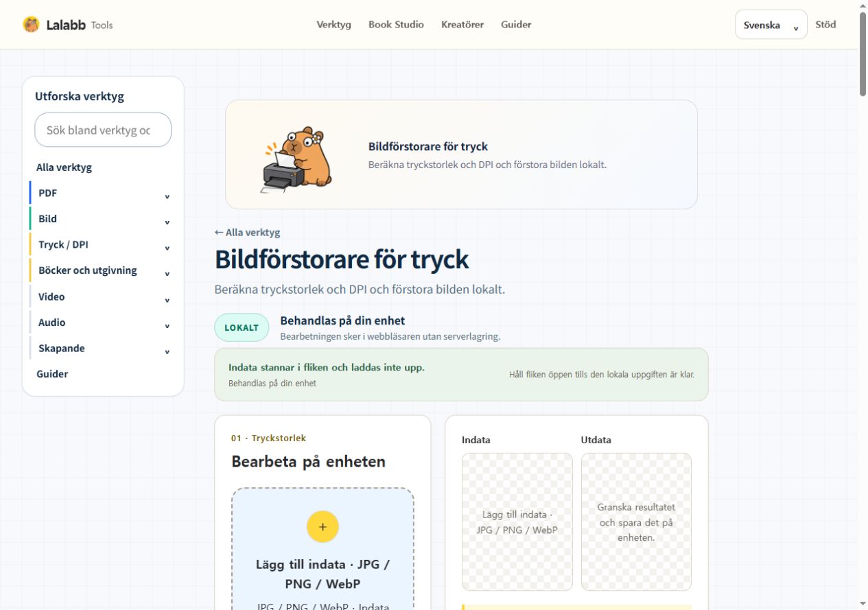This screenshot has width=868, height=610.
Task: Open 'Guider' in the sidebar
Action: [52, 374]
